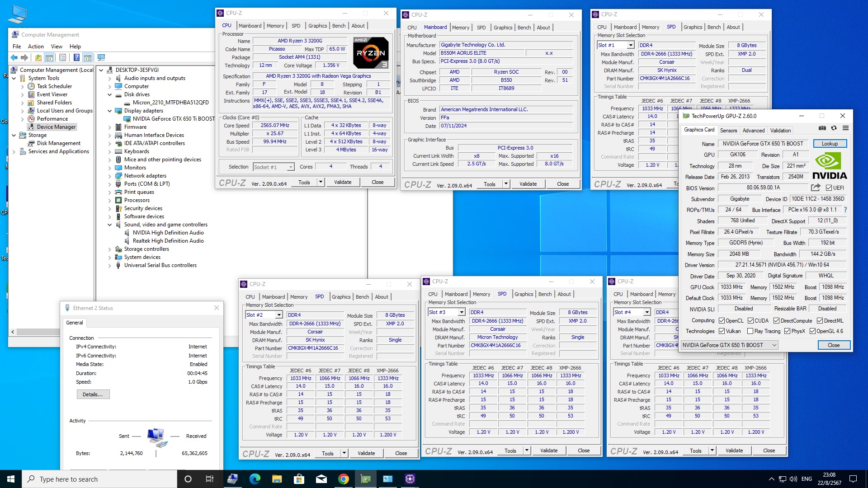The image size is (868, 488).
Task: Open Cortana circle icon on taskbar
Action: (188, 479)
